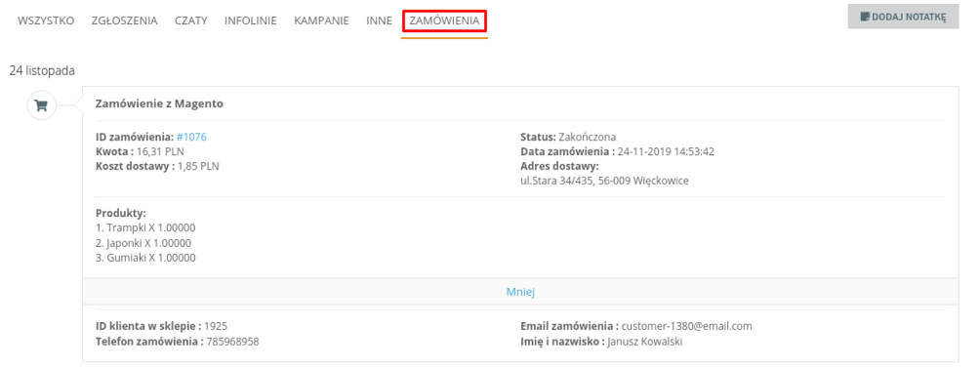Click the note icon in Dodaj notatkę
980x368 pixels.
click(865, 17)
